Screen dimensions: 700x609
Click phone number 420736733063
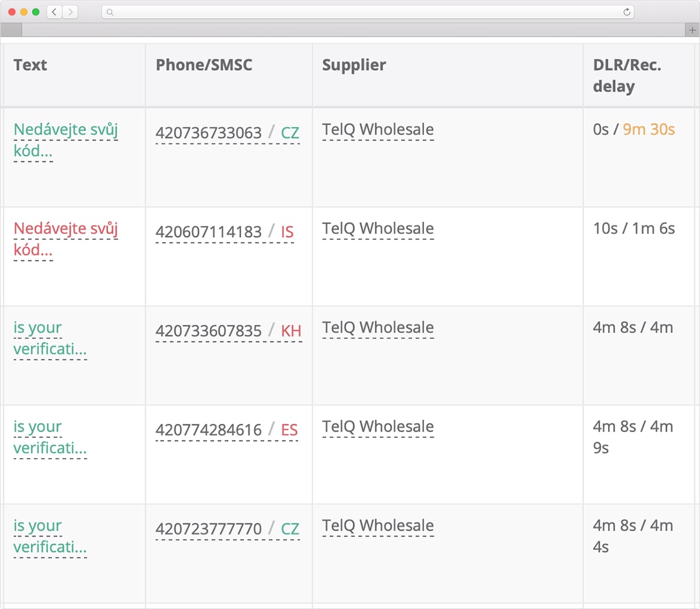pos(209,133)
